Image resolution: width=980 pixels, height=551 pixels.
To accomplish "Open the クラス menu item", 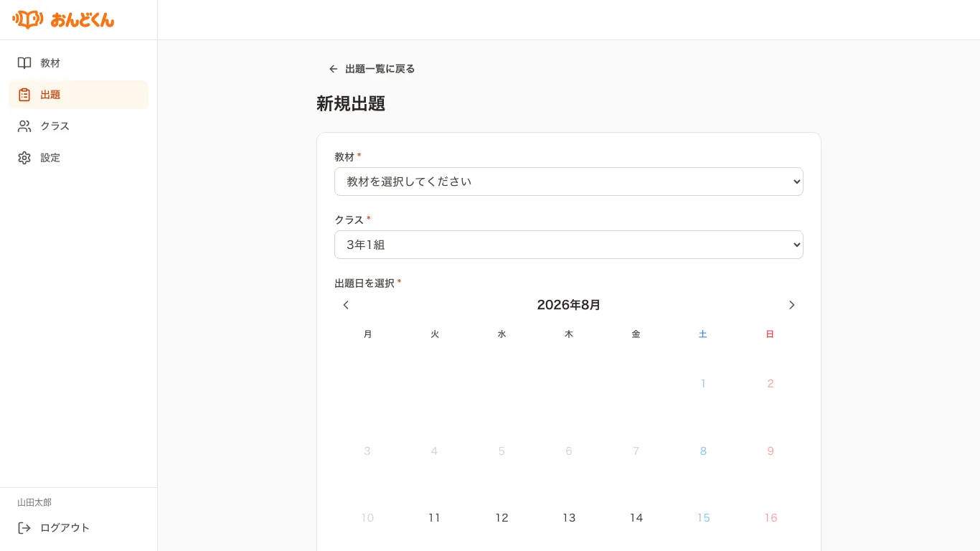I will coord(78,126).
